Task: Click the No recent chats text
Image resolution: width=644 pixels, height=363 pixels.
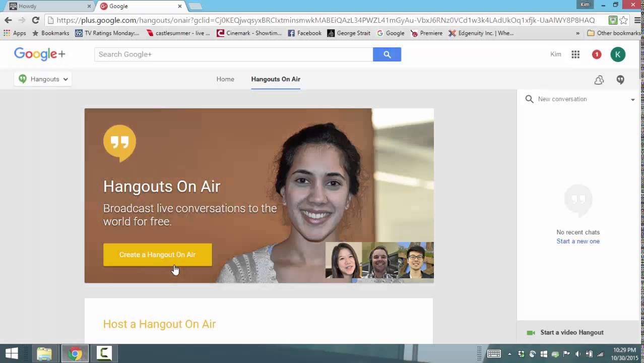Action: (578, 232)
